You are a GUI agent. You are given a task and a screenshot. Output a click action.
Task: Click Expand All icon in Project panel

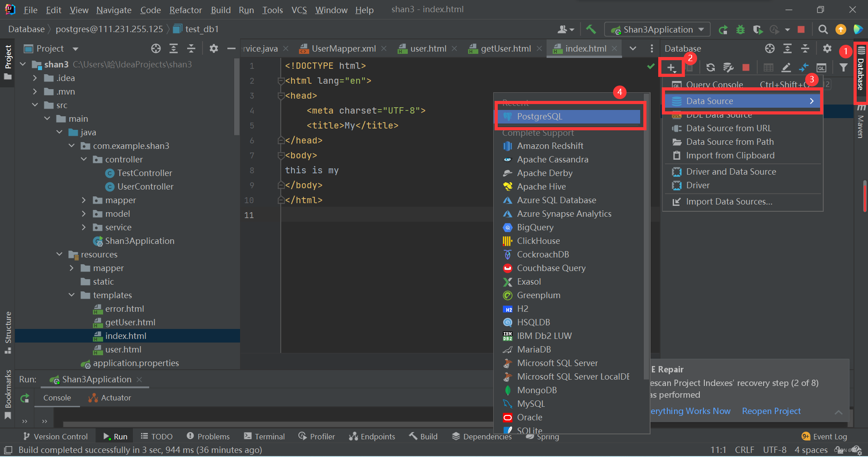coord(174,48)
